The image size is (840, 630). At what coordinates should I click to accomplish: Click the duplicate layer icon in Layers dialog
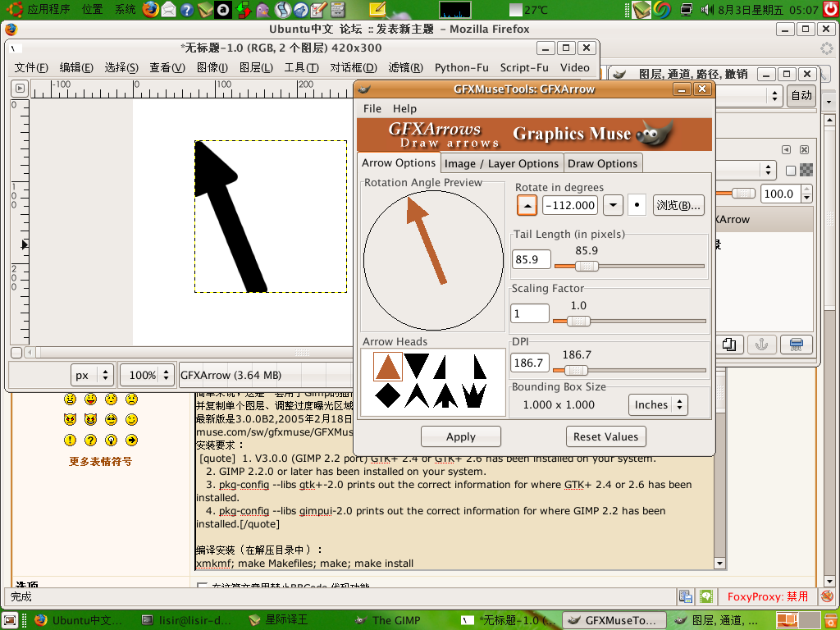(729, 344)
